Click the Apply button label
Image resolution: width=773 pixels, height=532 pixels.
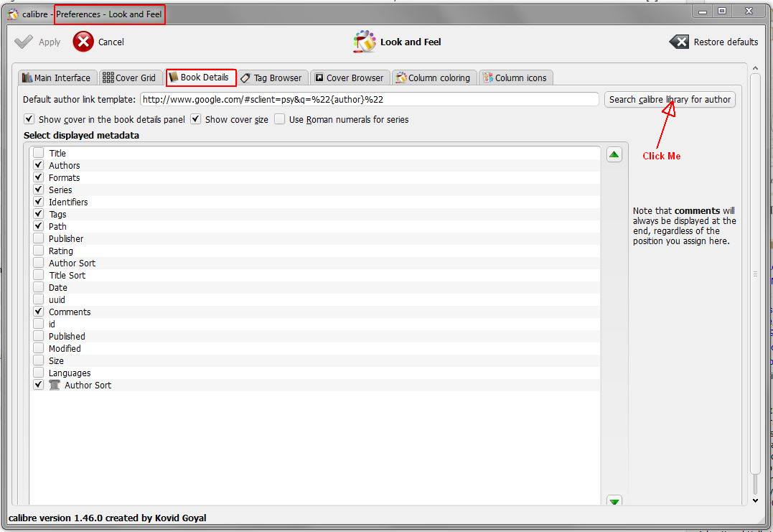(x=50, y=42)
